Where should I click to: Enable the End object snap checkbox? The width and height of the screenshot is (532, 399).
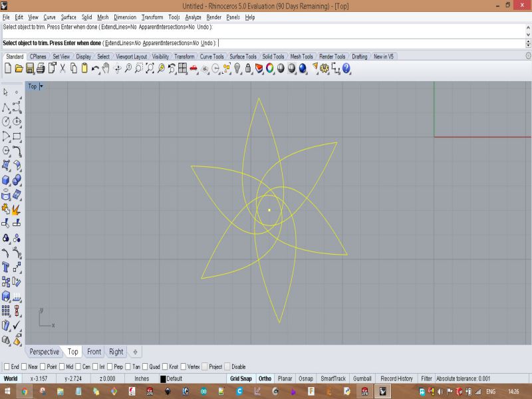point(6,366)
